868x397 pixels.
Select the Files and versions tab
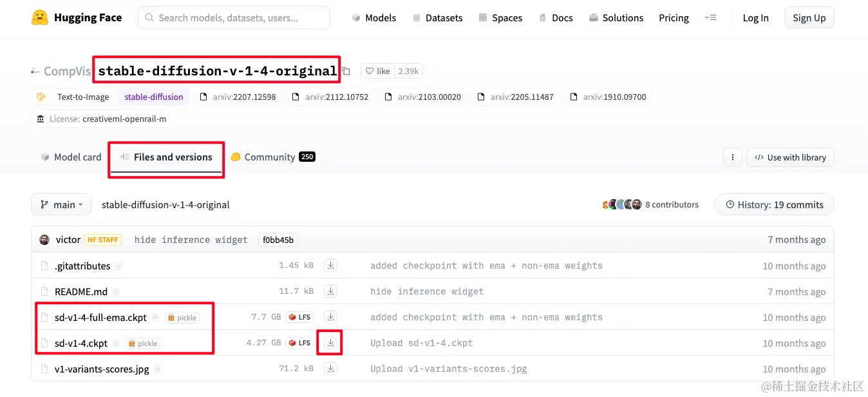coord(166,157)
